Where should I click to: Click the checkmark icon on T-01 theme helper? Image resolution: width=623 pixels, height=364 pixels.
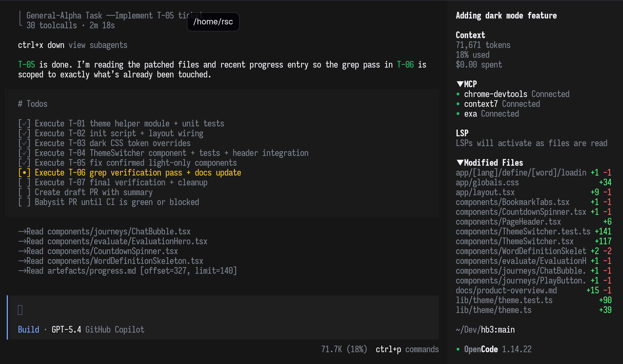(x=24, y=123)
